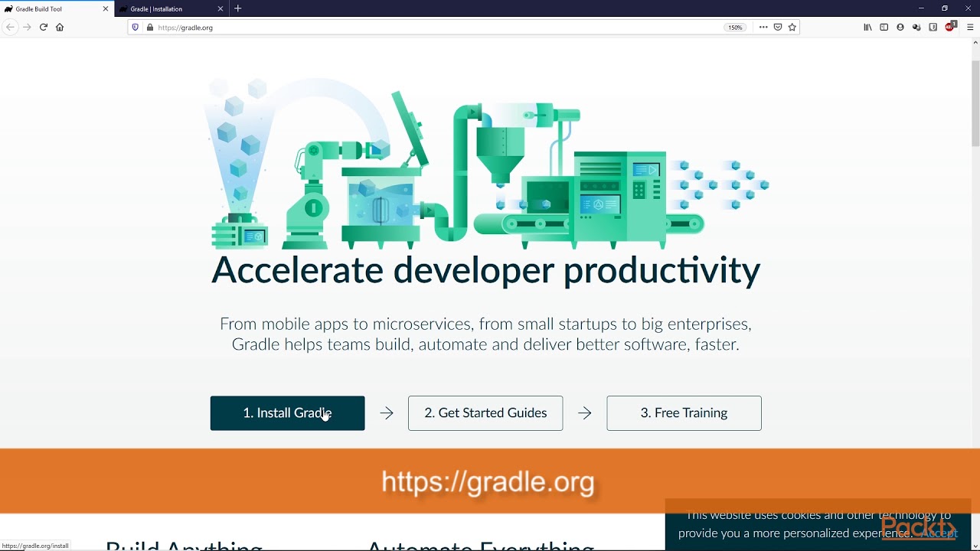Switch to the Gradle Build Tool tab
The height and width of the screenshot is (551, 980).
point(57,8)
